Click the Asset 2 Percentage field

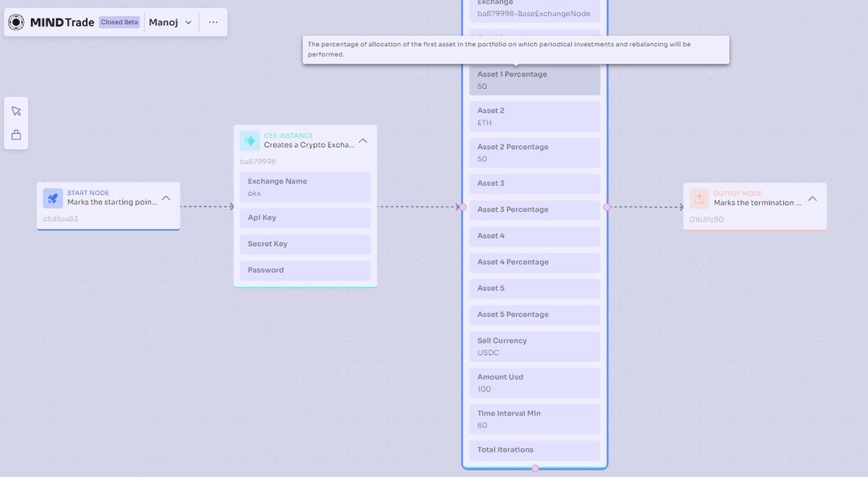[x=535, y=152]
